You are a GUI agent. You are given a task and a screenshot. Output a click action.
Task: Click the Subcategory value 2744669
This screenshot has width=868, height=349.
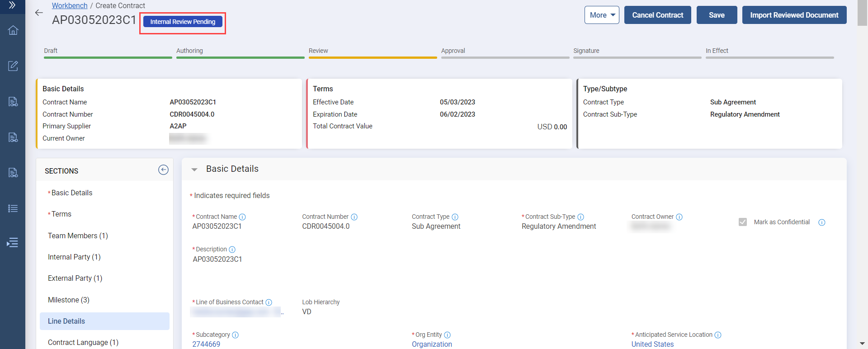pyautogui.click(x=206, y=344)
